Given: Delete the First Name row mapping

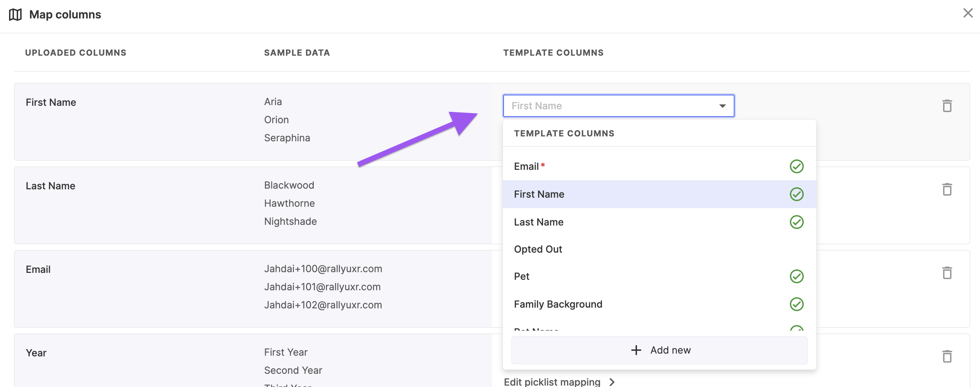Looking at the screenshot, I should click(x=947, y=106).
